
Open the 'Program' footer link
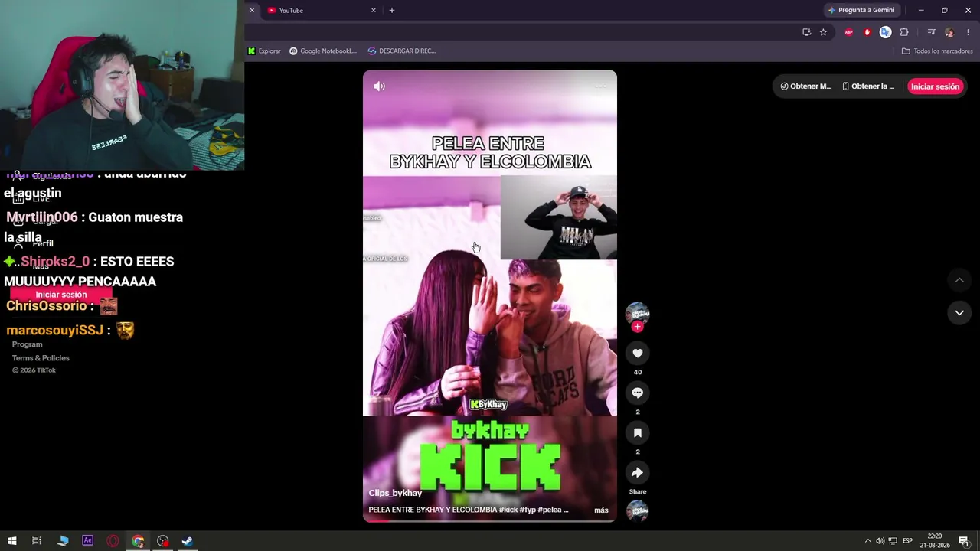point(28,344)
